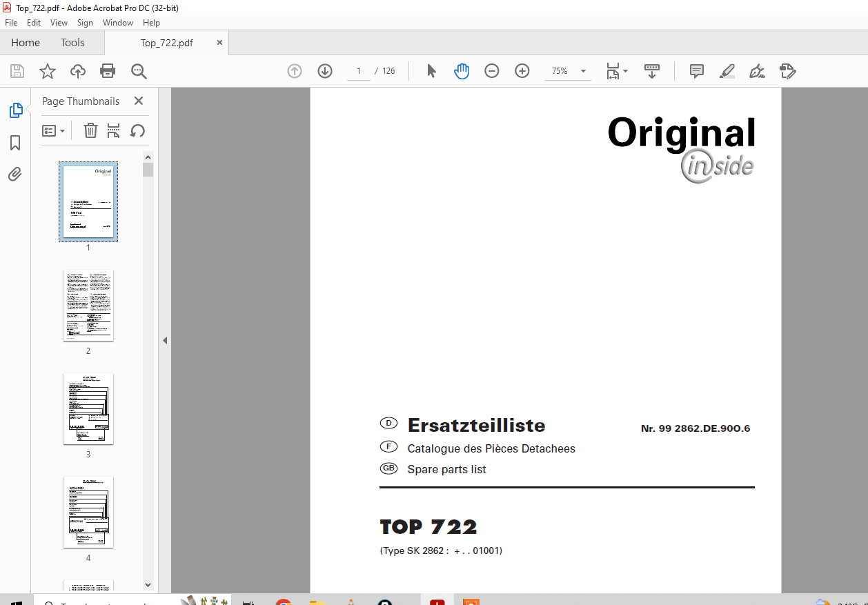Open the View menu
Image resolution: width=868 pixels, height=605 pixels.
pos(59,23)
